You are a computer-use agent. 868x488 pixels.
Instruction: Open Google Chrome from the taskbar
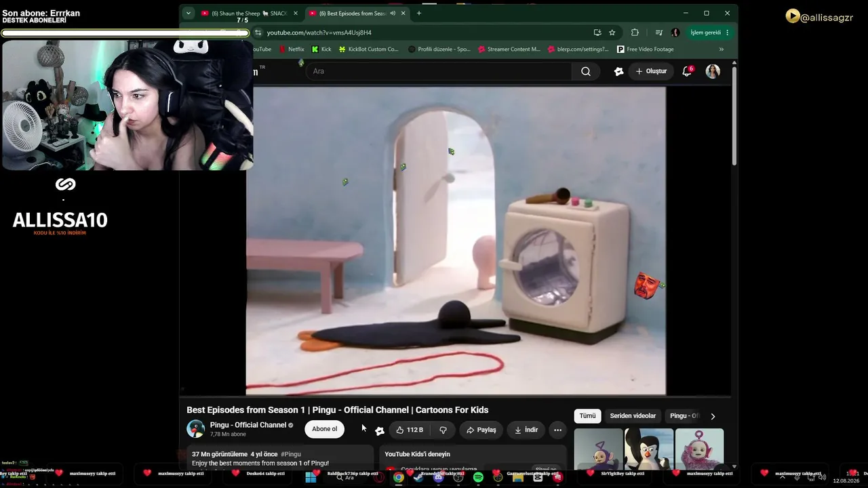[x=399, y=477]
